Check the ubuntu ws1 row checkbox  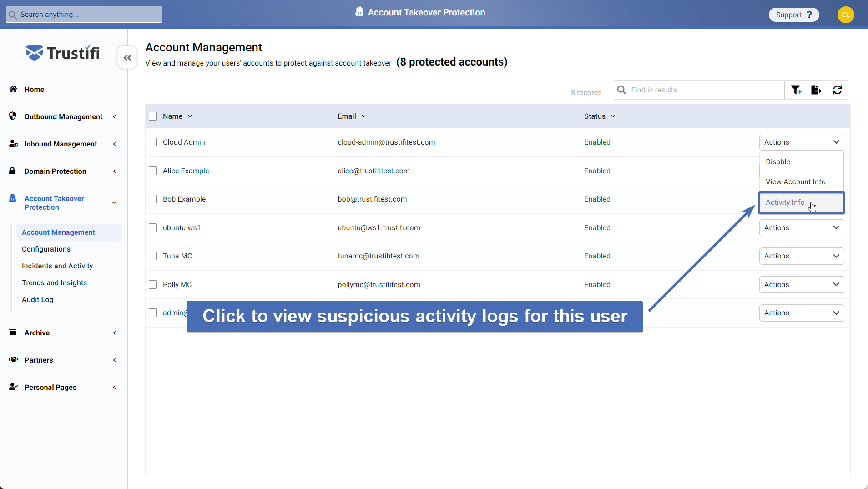click(153, 228)
